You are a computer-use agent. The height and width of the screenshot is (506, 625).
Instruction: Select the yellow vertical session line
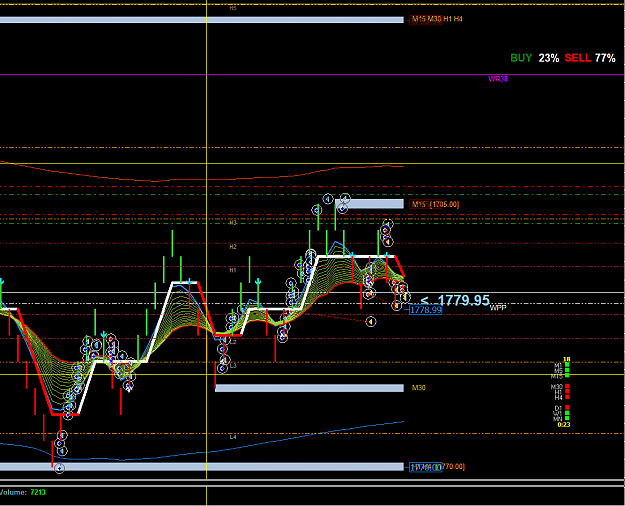coord(206,253)
